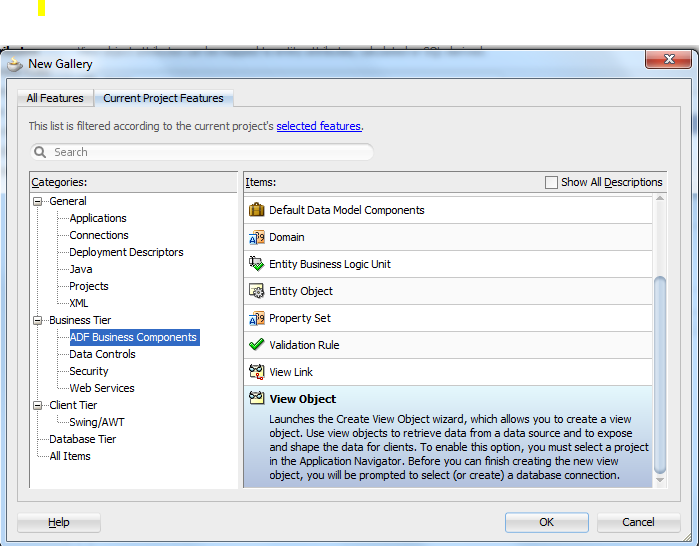The width and height of the screenshot is (699, 546).
Task: Collapse the General category node
Action: pyautogui.click(x=37, y=201)
